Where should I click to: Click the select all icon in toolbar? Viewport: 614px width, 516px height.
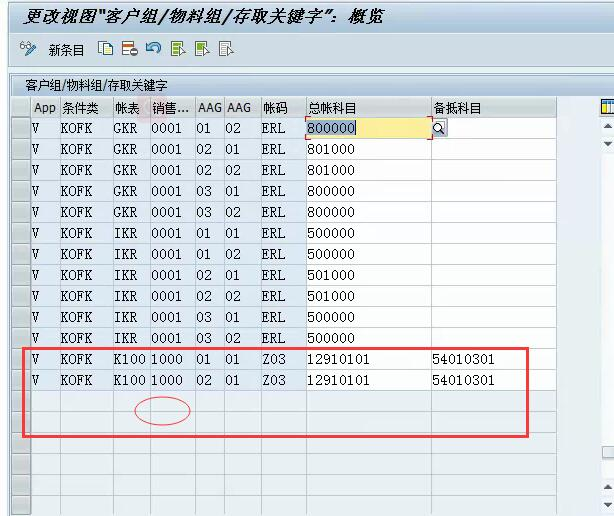pyautogui.click(x=178, y=49)
